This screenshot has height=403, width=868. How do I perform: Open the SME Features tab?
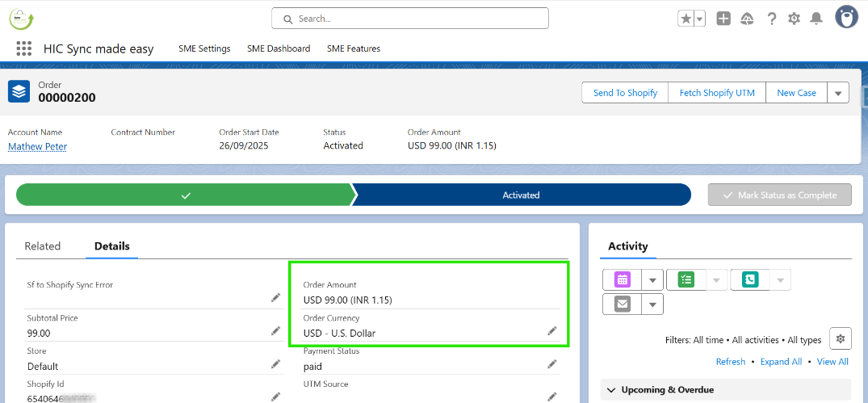pyautogui.click(x=354, y=48)
